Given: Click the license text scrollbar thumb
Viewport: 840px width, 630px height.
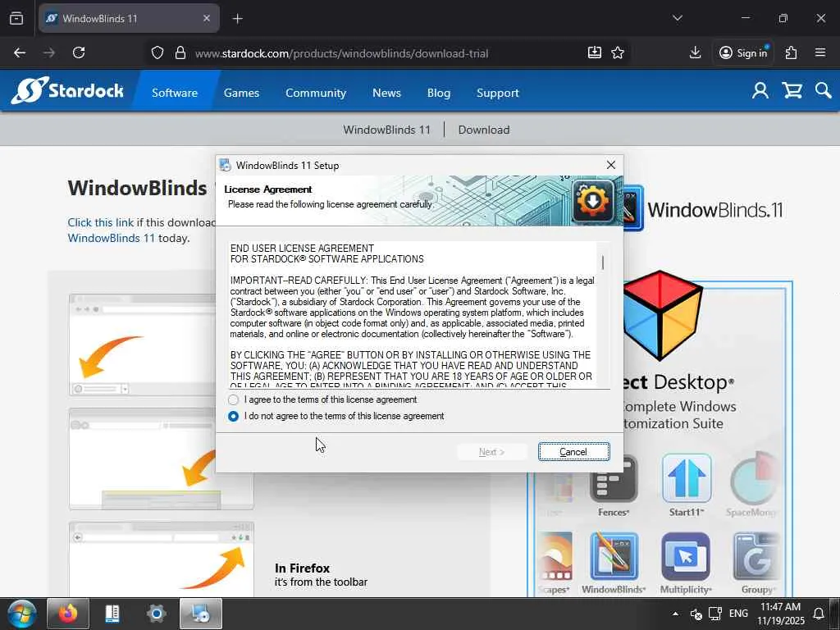Looking at the screenshot, I should pos(603,262).
